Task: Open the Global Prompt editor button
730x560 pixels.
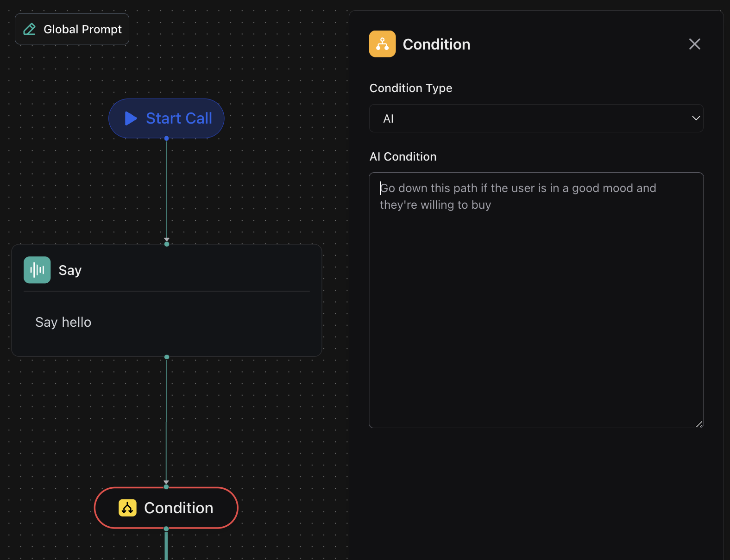Action: coord(72,29)
